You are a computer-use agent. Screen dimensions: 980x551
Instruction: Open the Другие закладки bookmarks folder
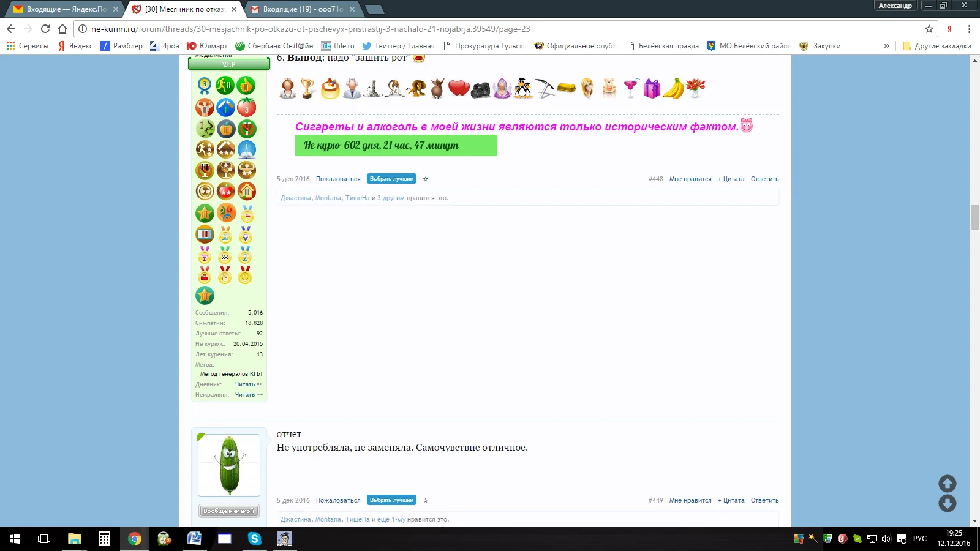[x=937, y=46]
